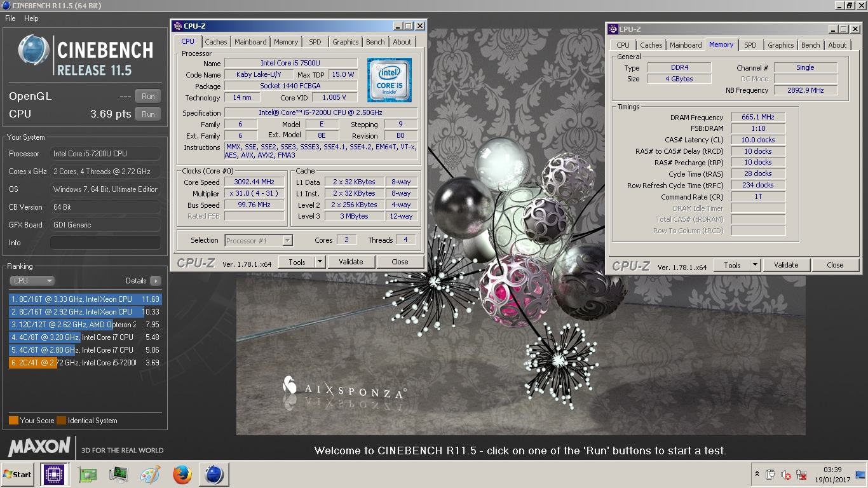Expand Tools dropdown arrow in the left CPU-Z window
This screenshot has width=868, height=488.
(320, 262)
